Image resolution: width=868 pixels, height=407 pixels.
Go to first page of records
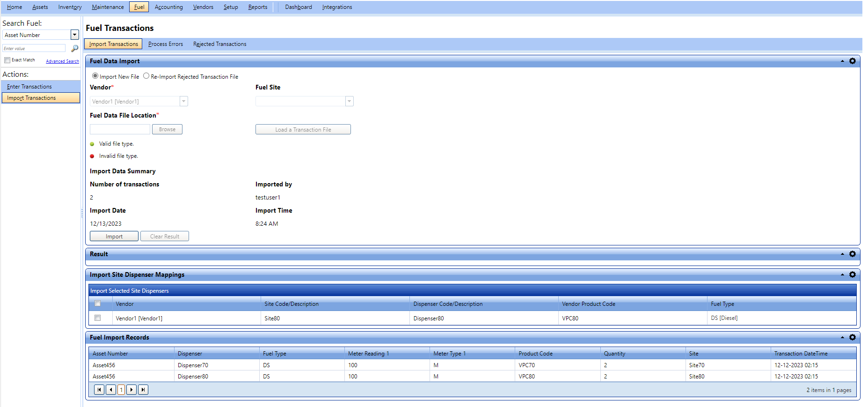99,390
